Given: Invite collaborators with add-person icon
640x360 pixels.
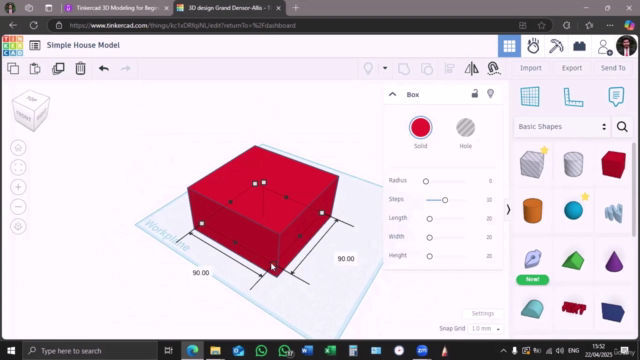Looking at the screenshot, I should 604,47.
